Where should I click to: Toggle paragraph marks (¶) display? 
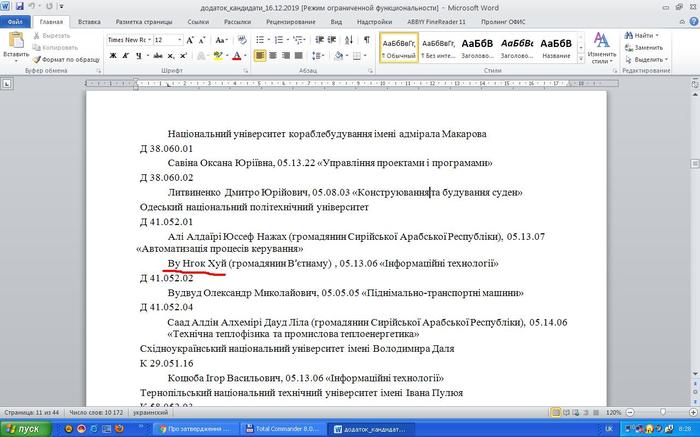(367, 40)
